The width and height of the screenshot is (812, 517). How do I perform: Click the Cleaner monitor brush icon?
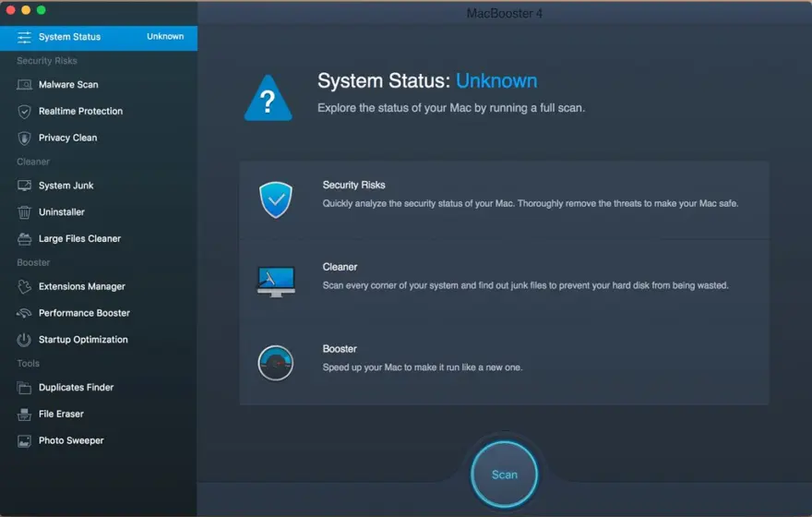click(276, 282)
